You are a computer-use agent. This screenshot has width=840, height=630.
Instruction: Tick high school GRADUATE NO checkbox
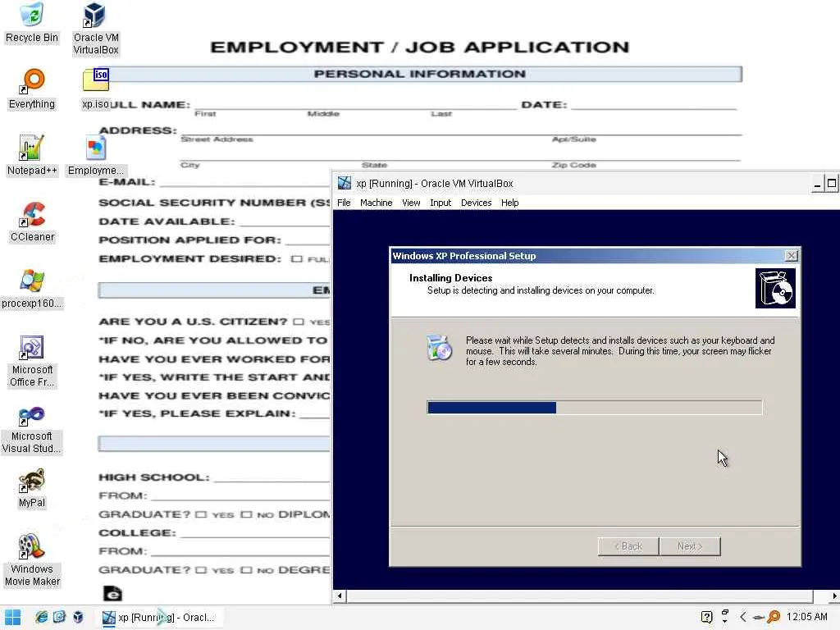click(246, 514)
